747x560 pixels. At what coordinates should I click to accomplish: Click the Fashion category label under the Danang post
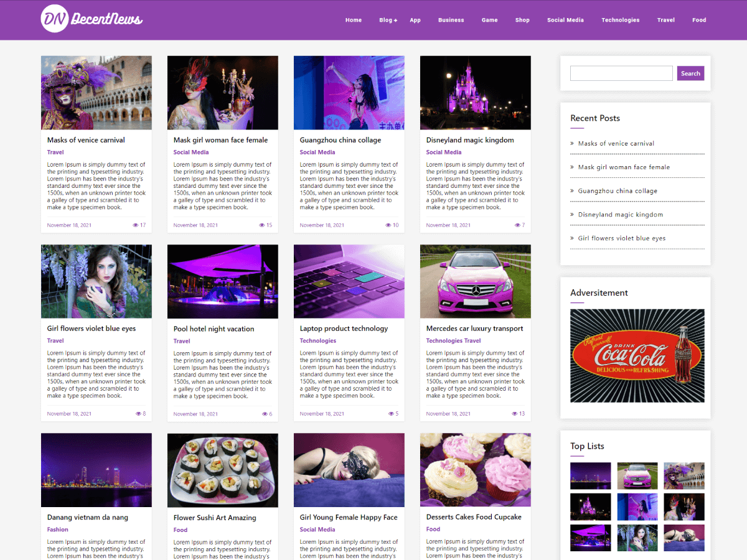coord(57,530)
